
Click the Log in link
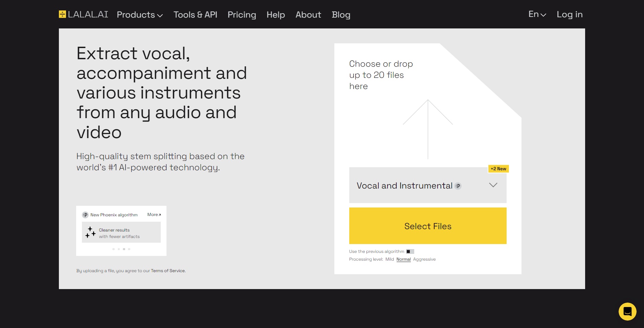coord(570,15)
